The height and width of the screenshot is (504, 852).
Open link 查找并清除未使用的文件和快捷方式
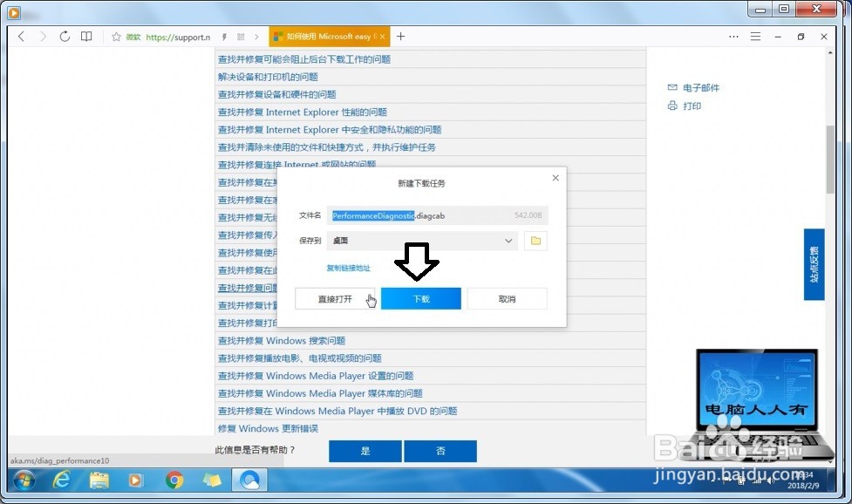[x=326, y=147]
